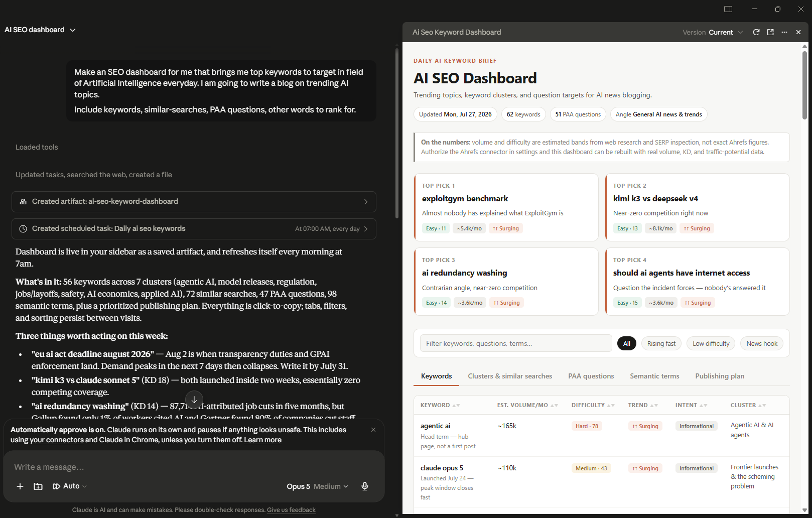
Task: Open the Version Current dropdown
Action: click(713, 32)
